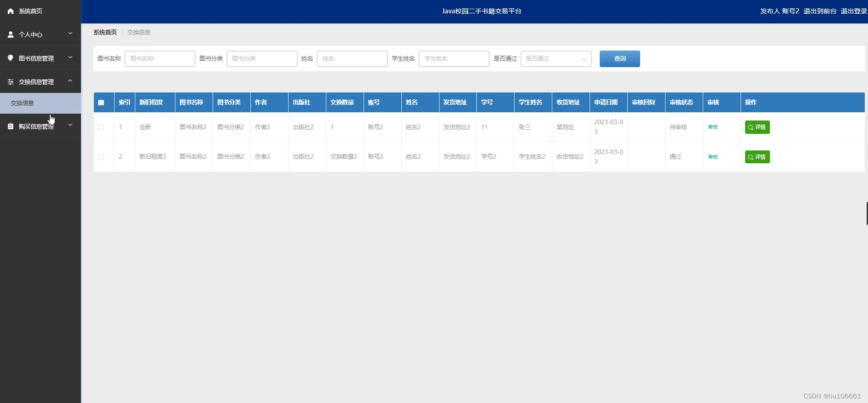Click 详情 button for row 2

click(757, 157)
